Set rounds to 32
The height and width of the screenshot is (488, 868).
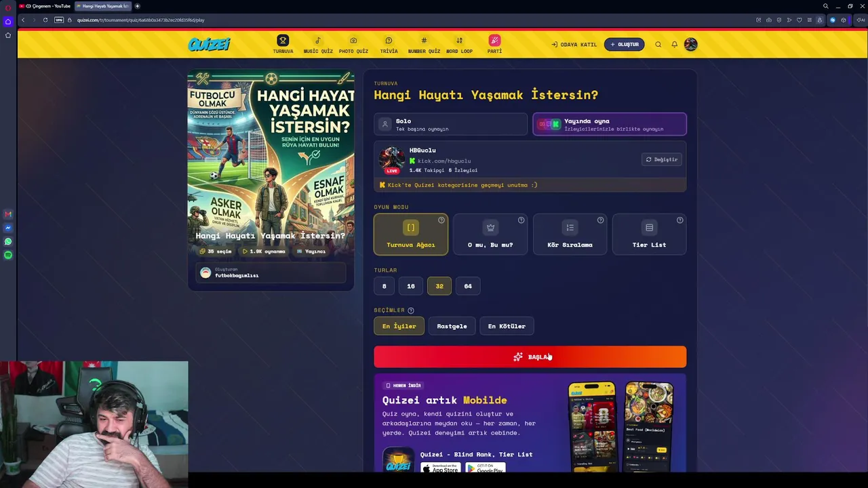click(439, 286)
